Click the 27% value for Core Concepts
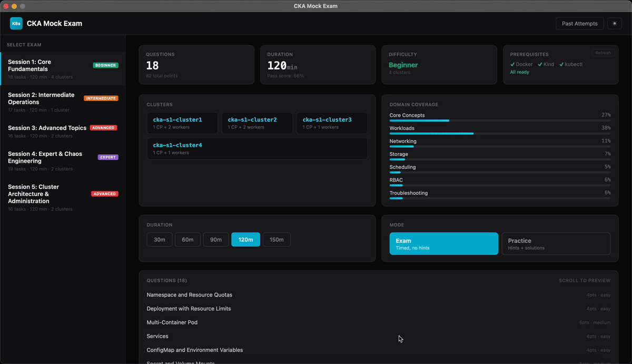 click(x=606, y=115)
